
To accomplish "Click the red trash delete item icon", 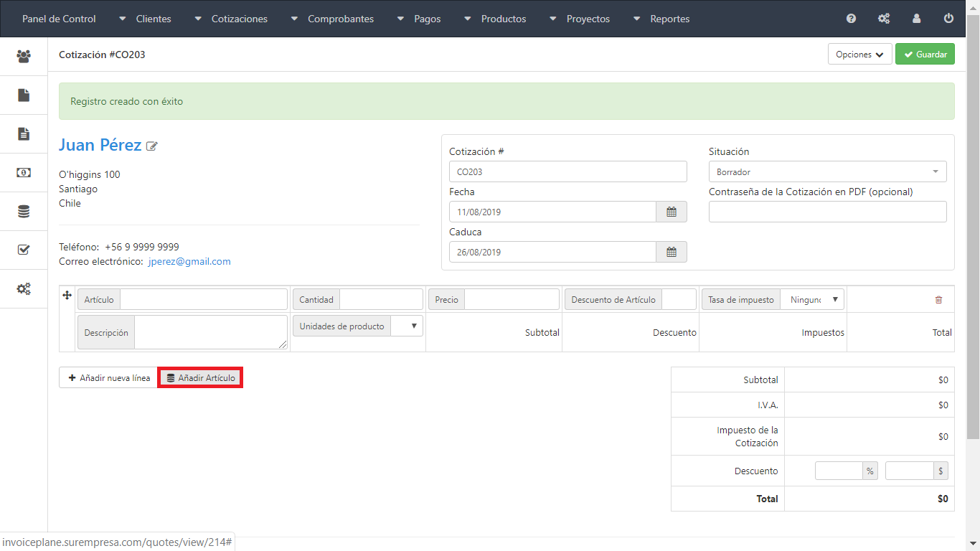I will tap(938, 300).
